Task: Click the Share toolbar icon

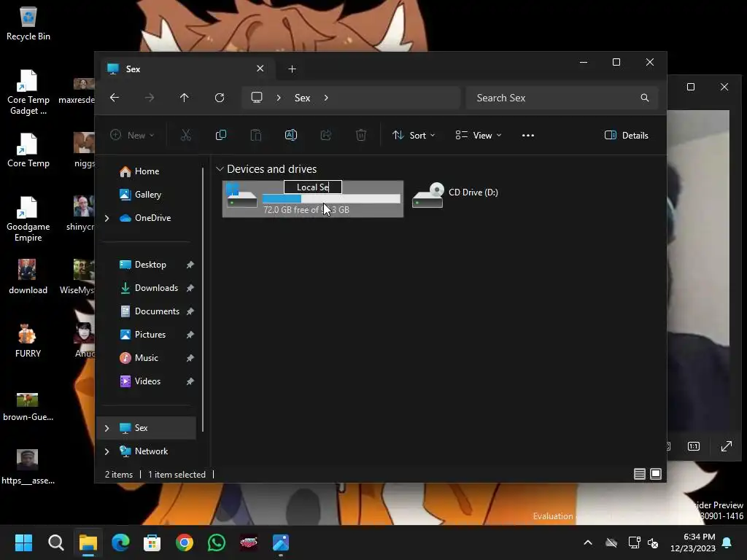Action: 326,135
